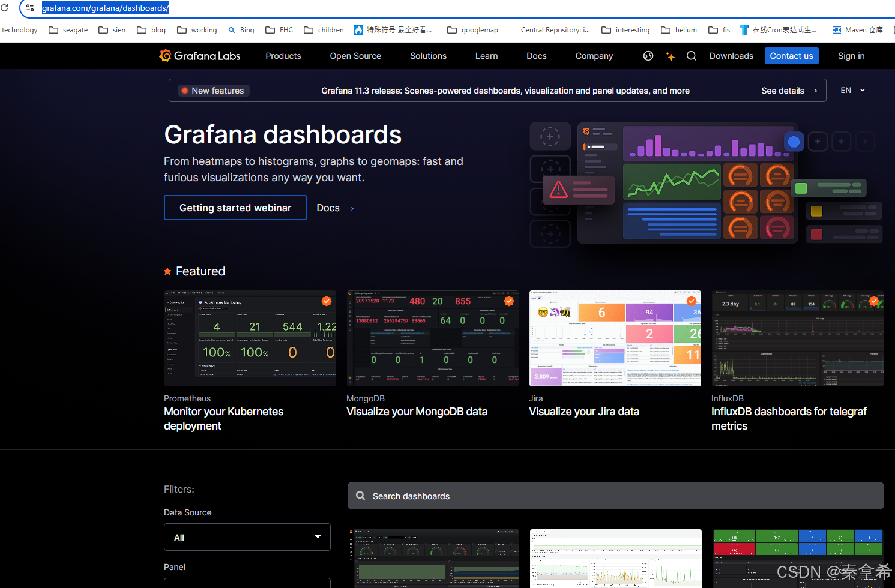895x588 pixels.
Task: Open the Kubernetes Monitoring dashboard thumbnail
Action: click(250, 338)
